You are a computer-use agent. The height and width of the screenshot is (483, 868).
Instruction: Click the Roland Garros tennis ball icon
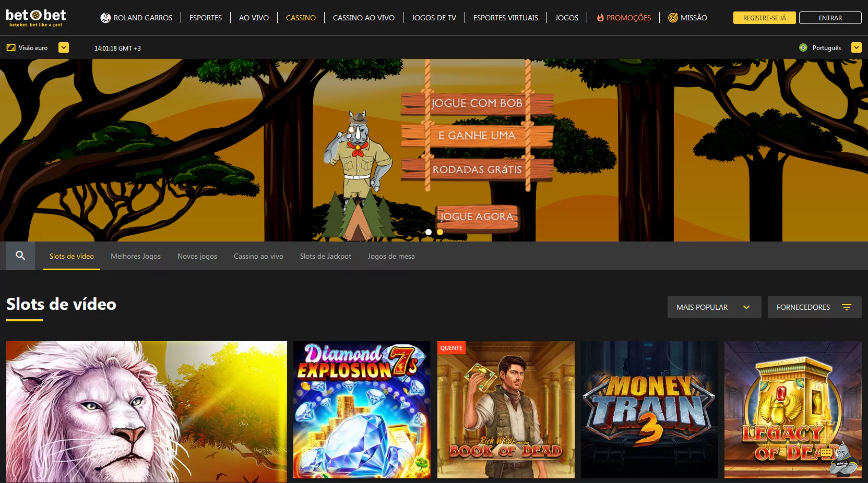click(105, 18)
